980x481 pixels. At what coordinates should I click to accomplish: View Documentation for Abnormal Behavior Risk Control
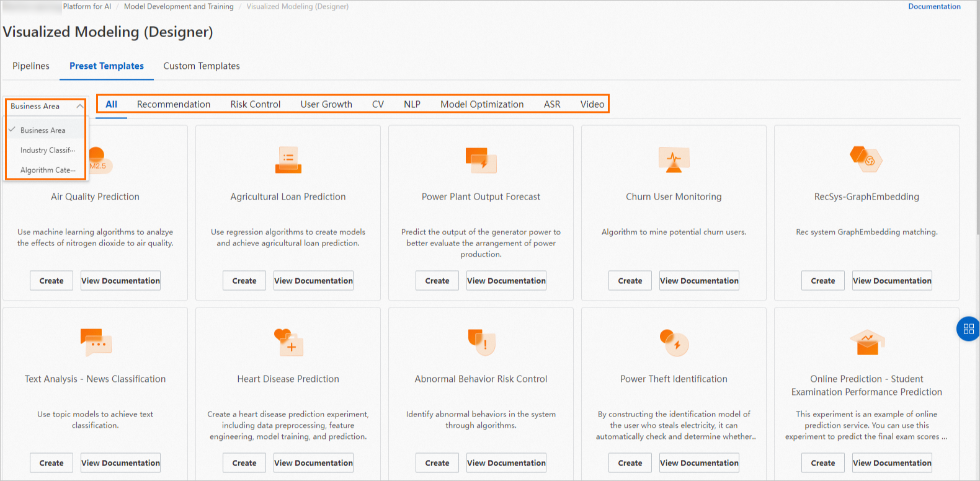pyautogui.click(x=506, y=463)
